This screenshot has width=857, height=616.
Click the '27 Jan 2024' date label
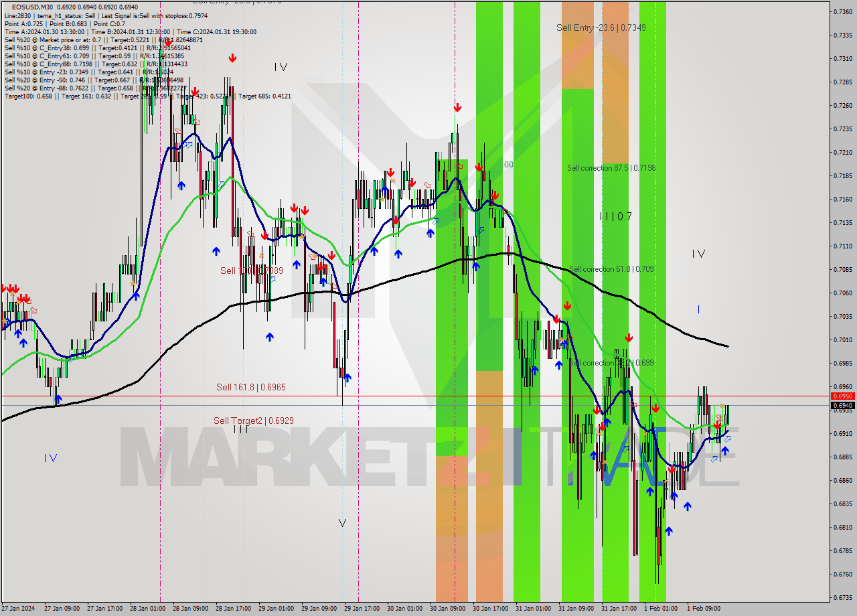point(18,609)
